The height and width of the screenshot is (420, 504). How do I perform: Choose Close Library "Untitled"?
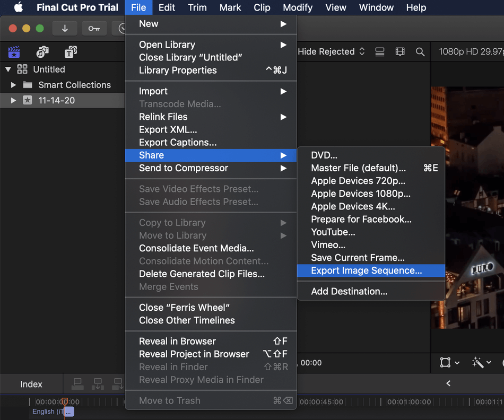211,57
